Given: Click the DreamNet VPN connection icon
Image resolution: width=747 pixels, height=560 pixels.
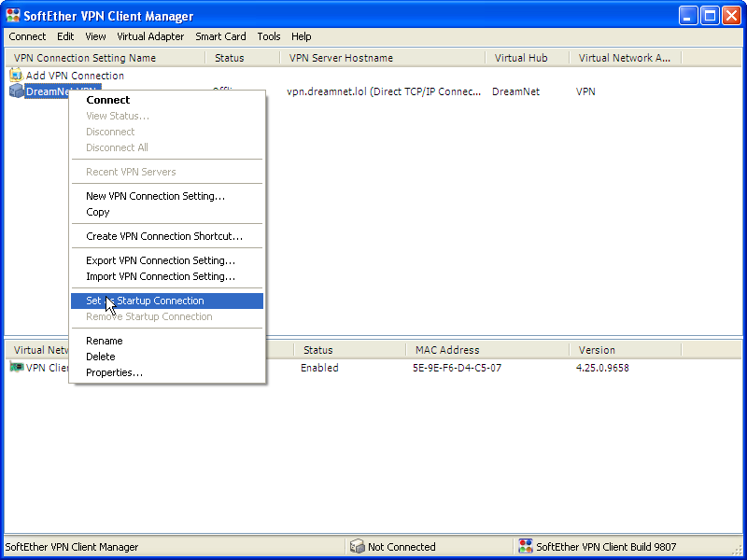Looking at the screenshot, I should pyautogui.click(x=16, y=91).
